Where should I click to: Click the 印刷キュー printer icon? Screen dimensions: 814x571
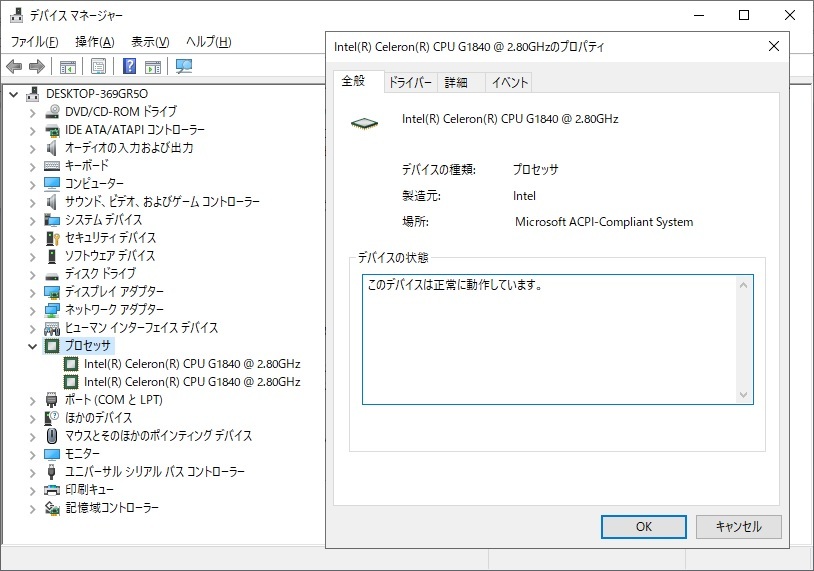coord(52,490)
